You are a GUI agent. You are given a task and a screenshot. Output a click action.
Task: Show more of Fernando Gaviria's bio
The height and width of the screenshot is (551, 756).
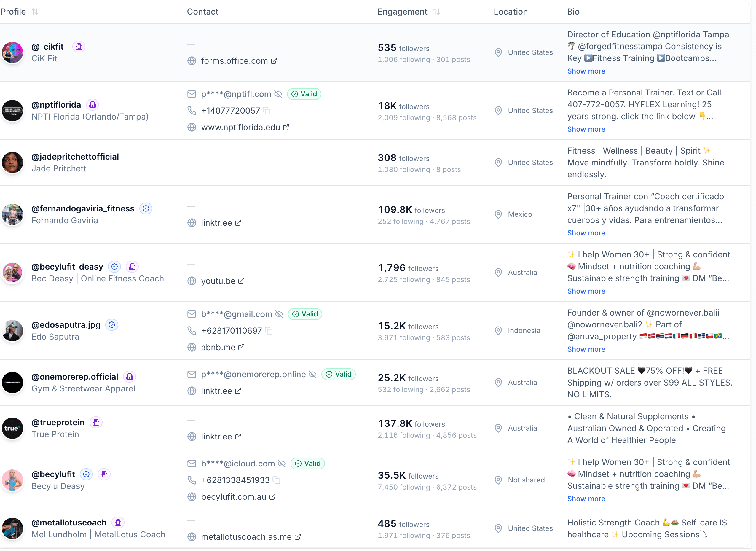point(586,233)
